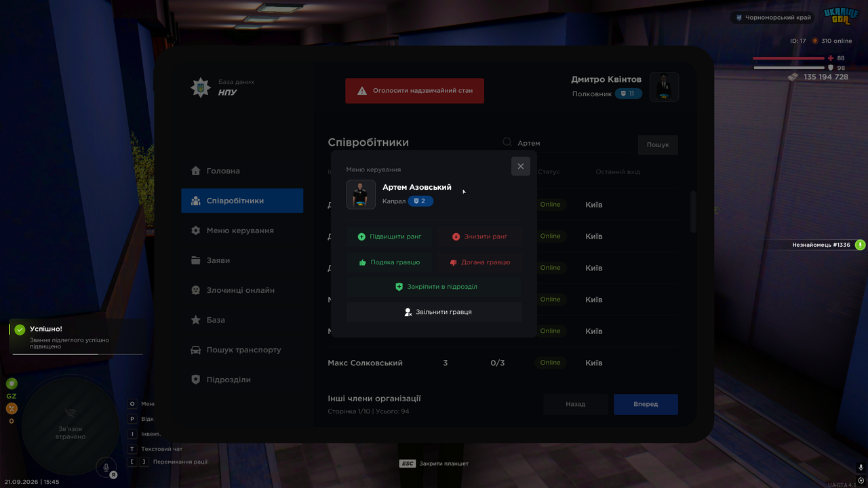Image resolution: width=868 pixels, height=488 pixels.
Task: Click Артем Азовський's avatar thumbnail
Action: coord(361,195)
